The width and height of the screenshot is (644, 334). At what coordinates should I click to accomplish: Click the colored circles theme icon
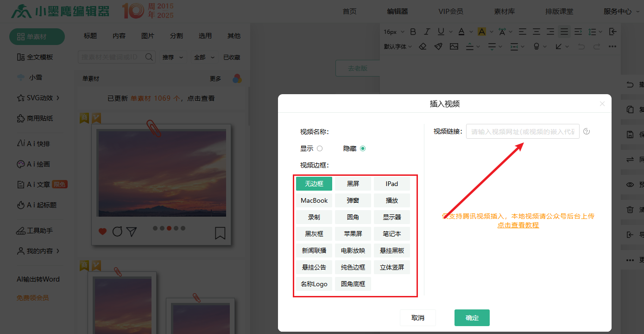pyautogui.click(x=237, y=78)
